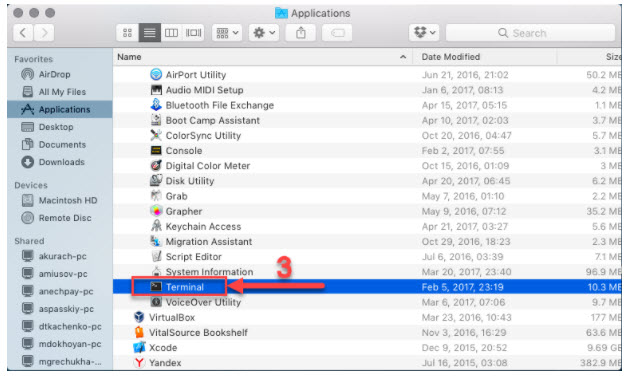This screenshot has height=377, width=626.
Task: Click the Search field
Action: (x=530, y=33)
